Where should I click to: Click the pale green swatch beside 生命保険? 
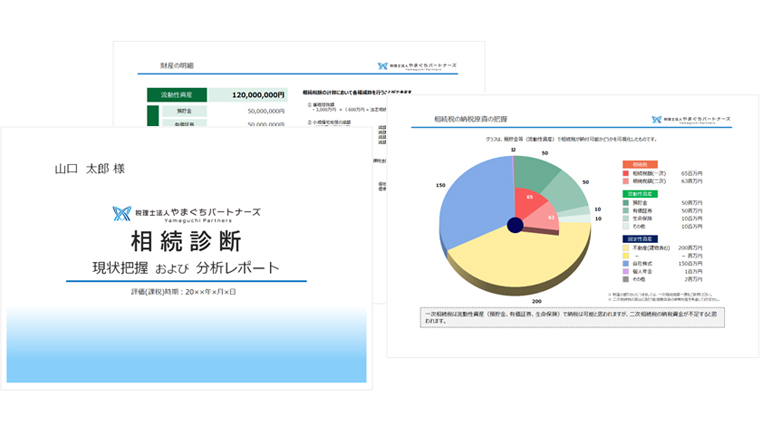pyautogui.click(x=626, y=218)
